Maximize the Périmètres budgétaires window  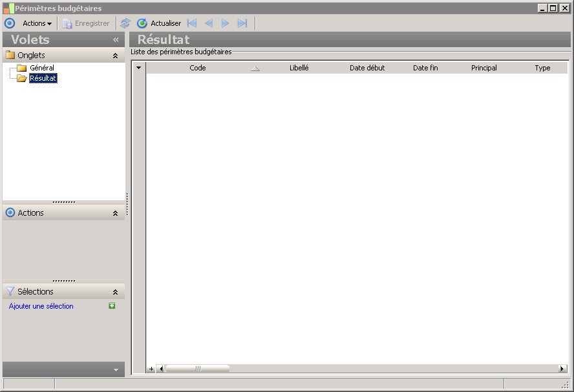(x=553, y=8)
